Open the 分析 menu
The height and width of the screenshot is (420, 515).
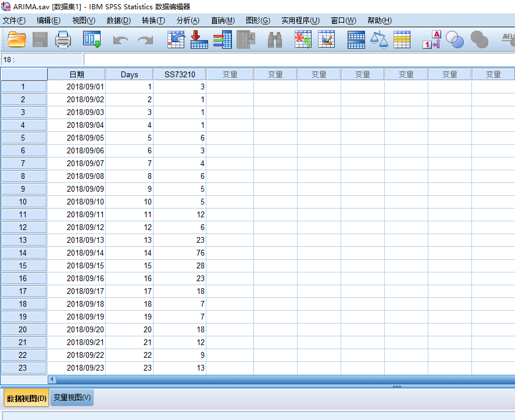coord(187,20)
